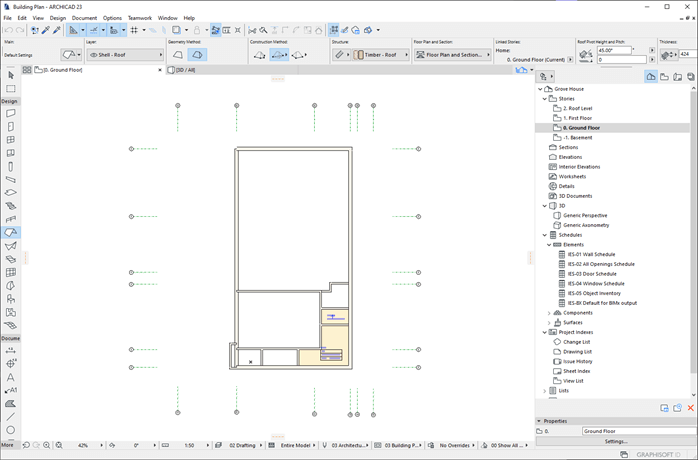The height and width of the screenshot is (460, 698).
Task: Choose the Column tool
Action: click(x=11, y=167)
